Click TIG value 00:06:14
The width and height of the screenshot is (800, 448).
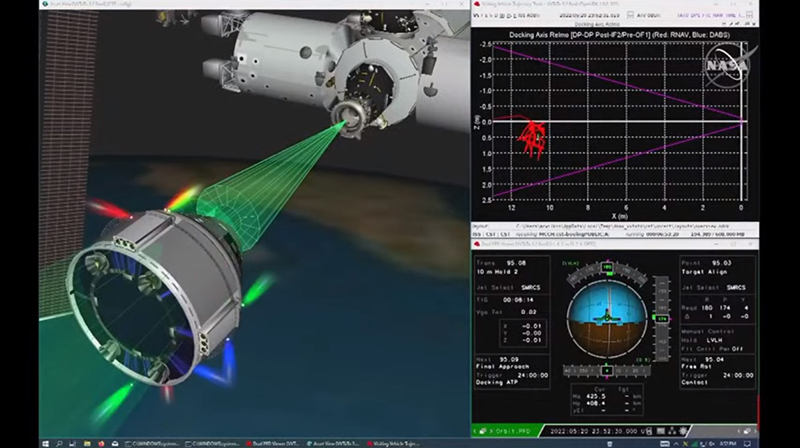point(518,300)
